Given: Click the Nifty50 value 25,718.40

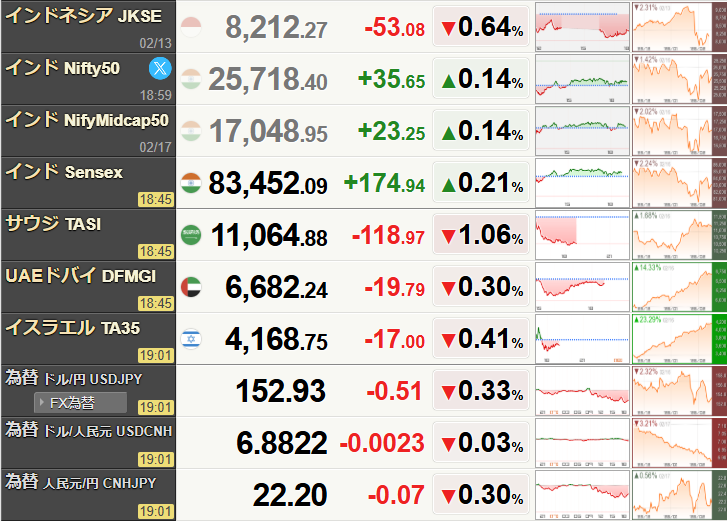Looking at the screenshot, I should tap(268, 79).
